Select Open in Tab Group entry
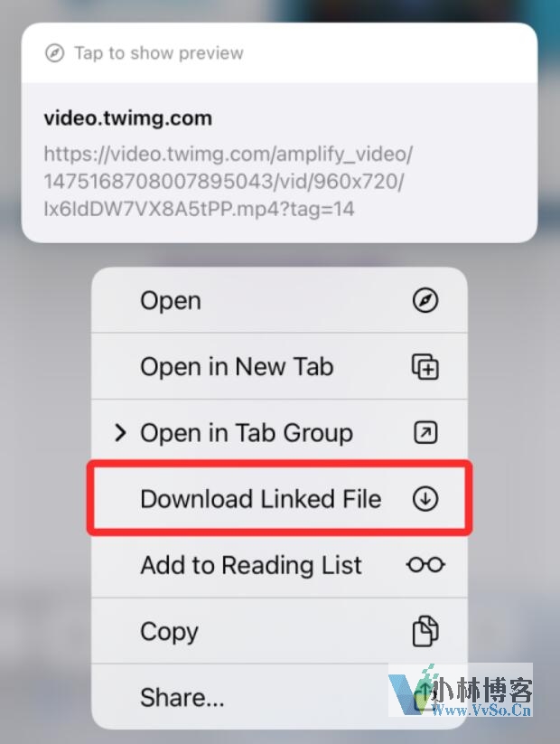The height and width of the screenshot is (744, 560). [279, 433]
